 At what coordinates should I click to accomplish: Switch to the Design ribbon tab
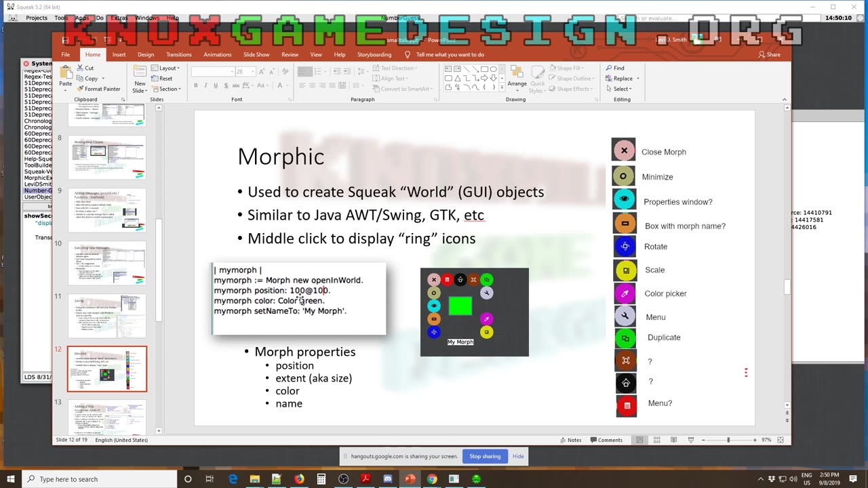point(146,54)
